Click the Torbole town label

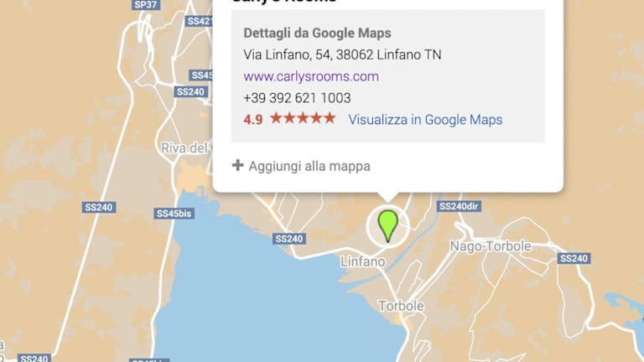[x=401, y=306]
